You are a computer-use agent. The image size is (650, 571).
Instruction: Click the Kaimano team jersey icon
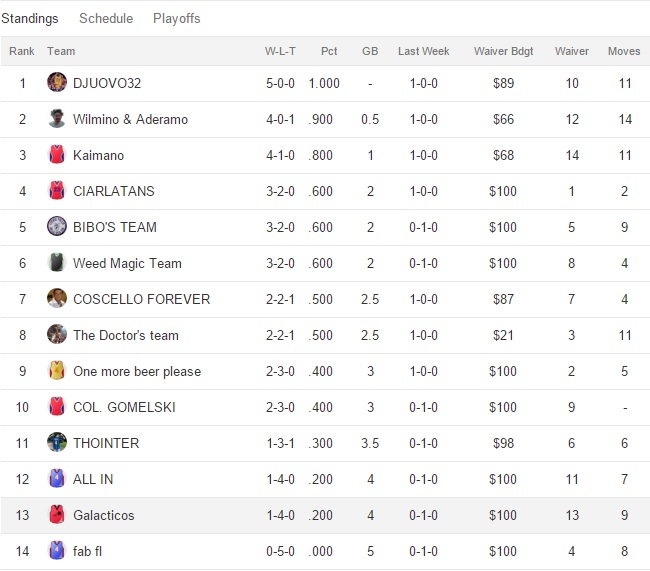[x=57, y=155]
